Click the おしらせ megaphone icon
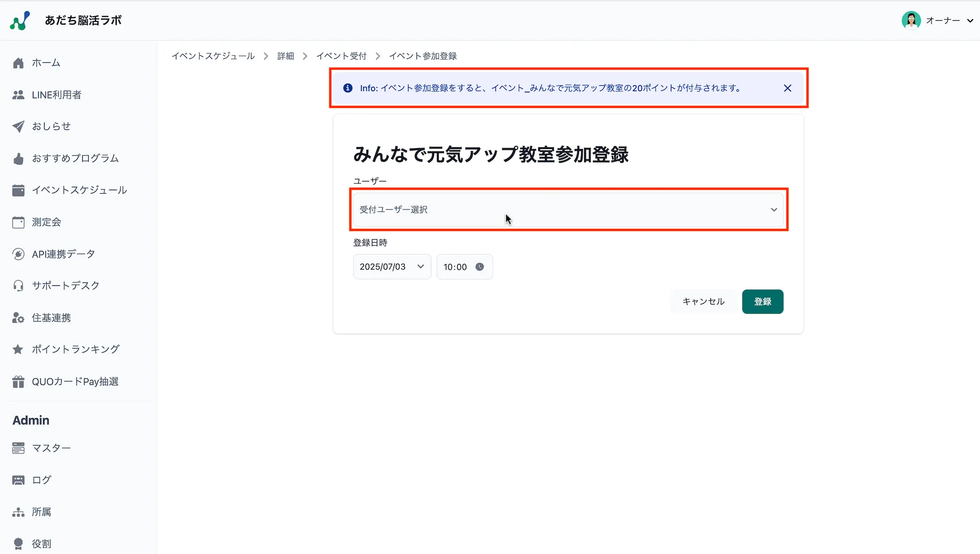 click(18, 126)
